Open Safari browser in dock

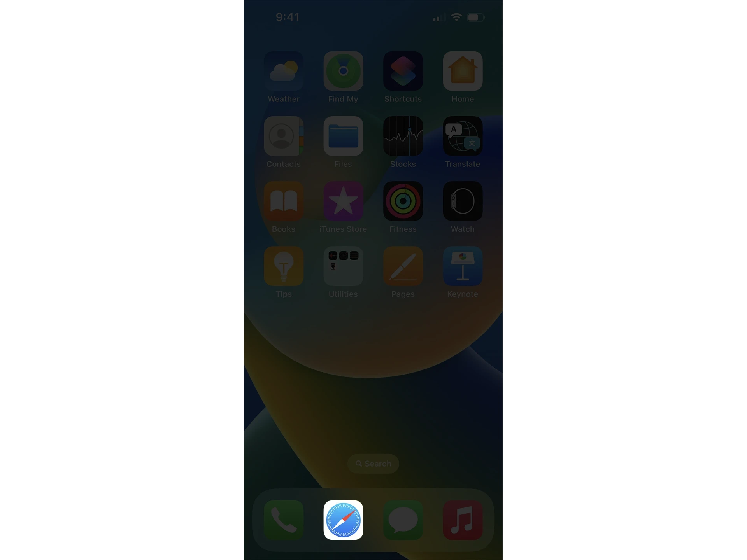pyautogui.click(x=343, y=520)
